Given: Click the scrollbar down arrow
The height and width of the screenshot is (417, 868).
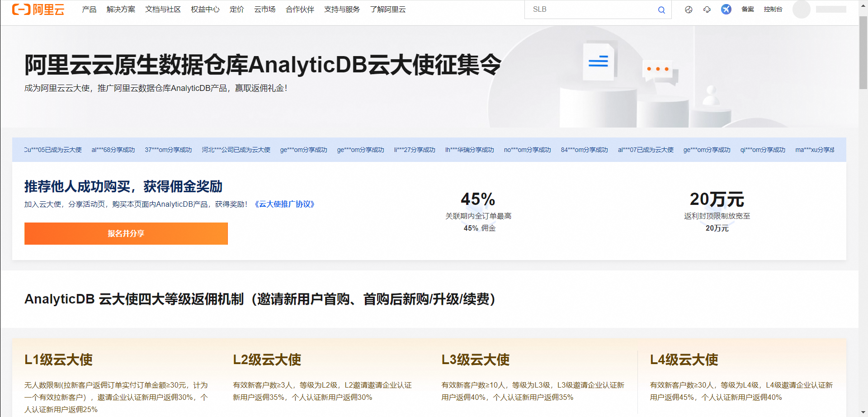Looking at the screenshot, I should pos(863,412).
